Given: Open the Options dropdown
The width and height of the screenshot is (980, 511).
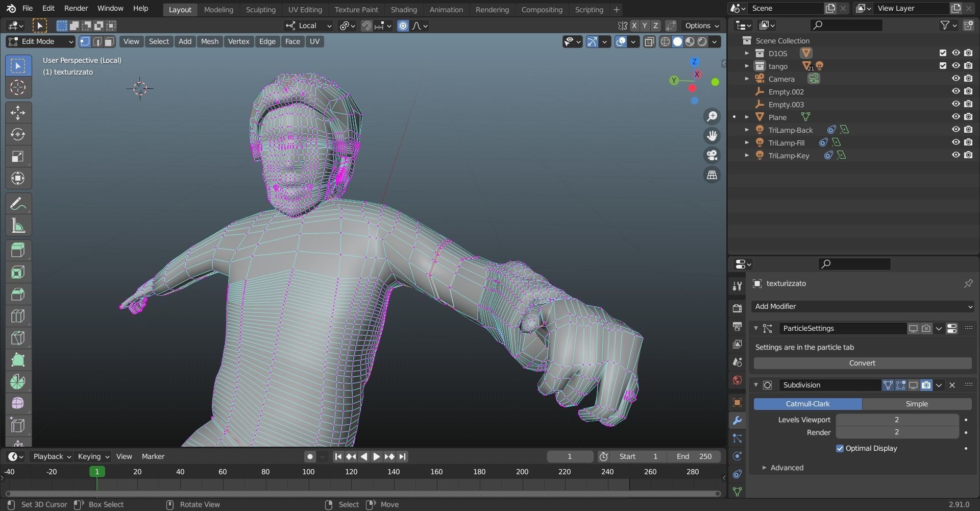Looking at the screenshot, I should pos(702,26).
